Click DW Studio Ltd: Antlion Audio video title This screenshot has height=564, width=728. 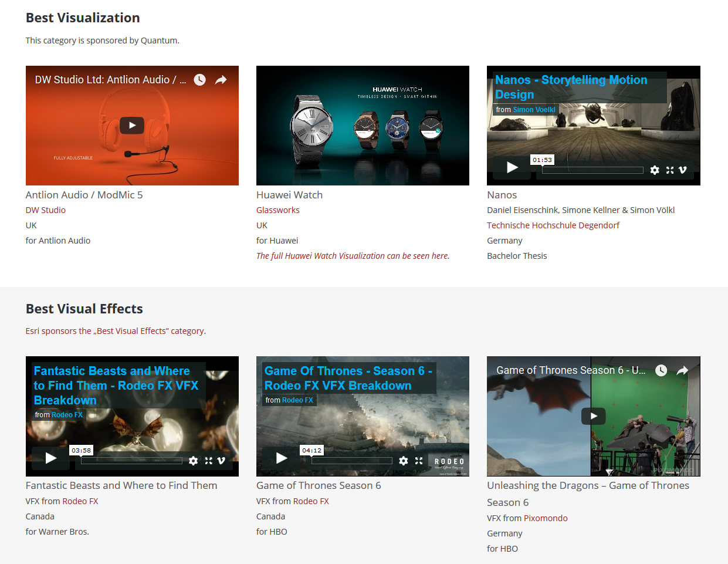tap(110, 80)
